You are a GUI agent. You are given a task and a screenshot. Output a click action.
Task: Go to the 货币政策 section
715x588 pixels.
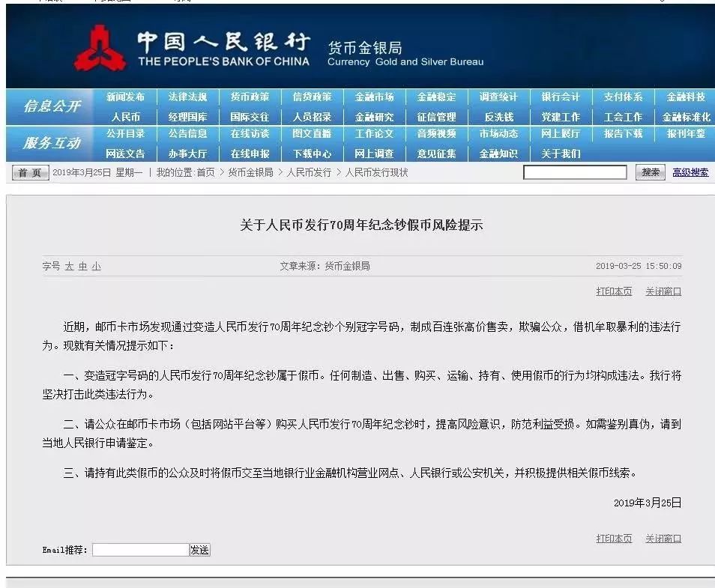[x=250, y=97]
